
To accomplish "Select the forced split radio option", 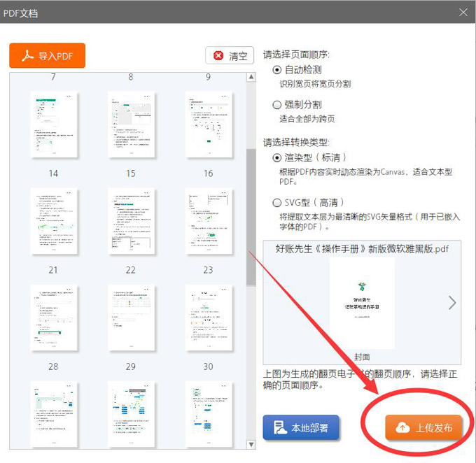I will (277, 104).
